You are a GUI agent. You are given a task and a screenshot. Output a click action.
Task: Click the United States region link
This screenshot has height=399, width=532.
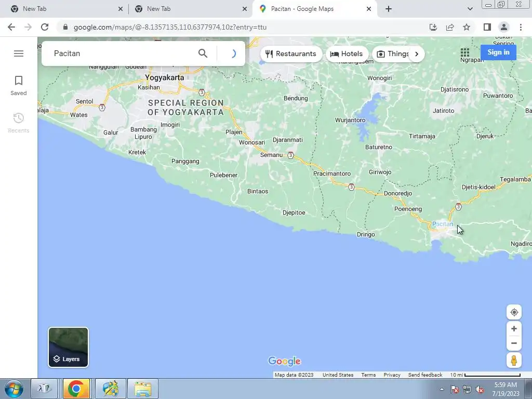click(x=338, y=375)
